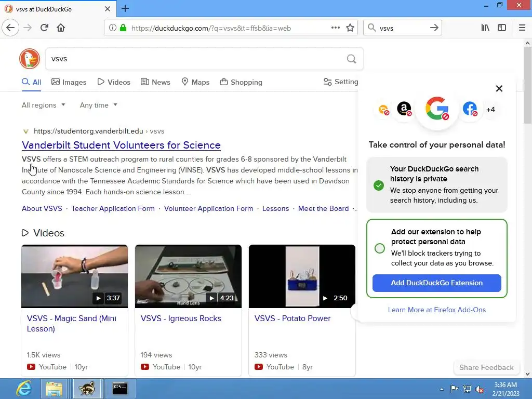Show site information icon in address bar

point(113,28)
